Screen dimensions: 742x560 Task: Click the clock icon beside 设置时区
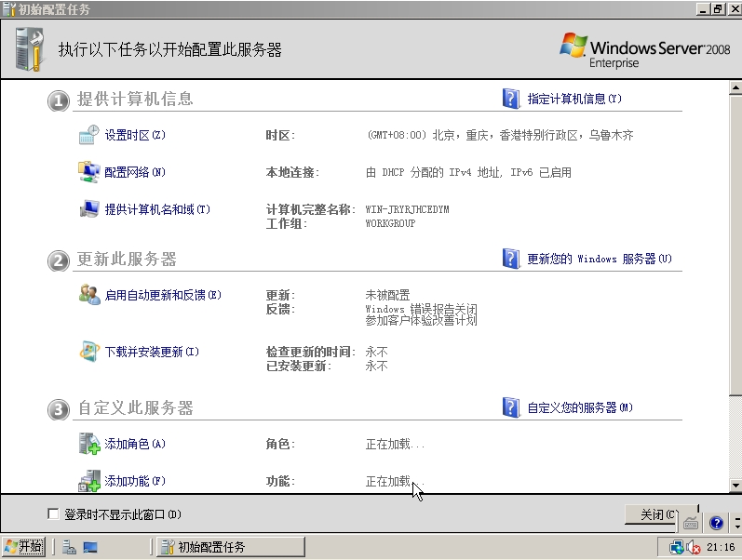click(x=89, y=135)
